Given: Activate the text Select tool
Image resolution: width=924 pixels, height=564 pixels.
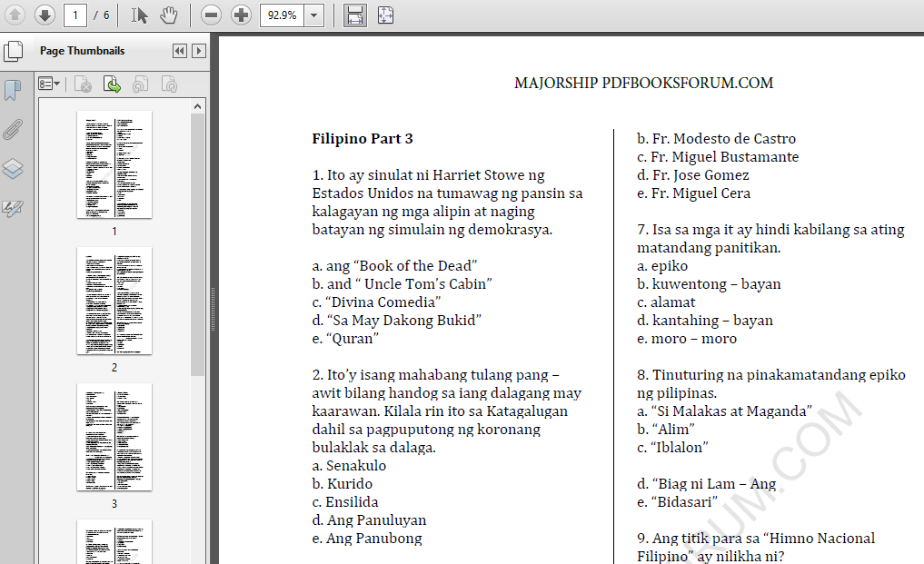Looking at the screenshot, I should (x=139, y=15).
